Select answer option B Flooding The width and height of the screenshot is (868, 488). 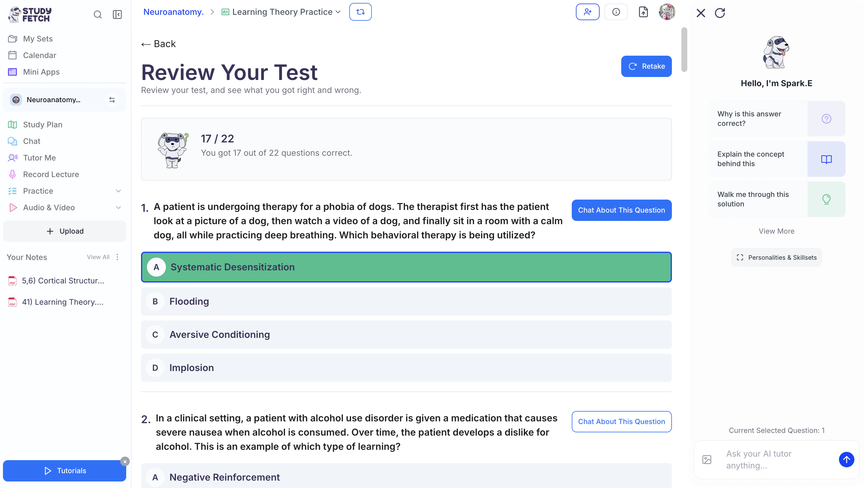(x=406, y=301)
